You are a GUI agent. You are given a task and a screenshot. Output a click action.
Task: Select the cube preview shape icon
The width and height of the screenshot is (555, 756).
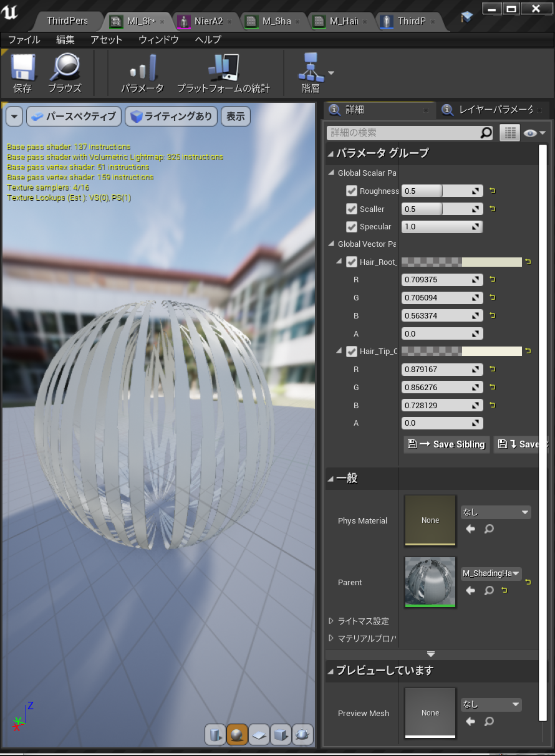[x=280, y=735]
